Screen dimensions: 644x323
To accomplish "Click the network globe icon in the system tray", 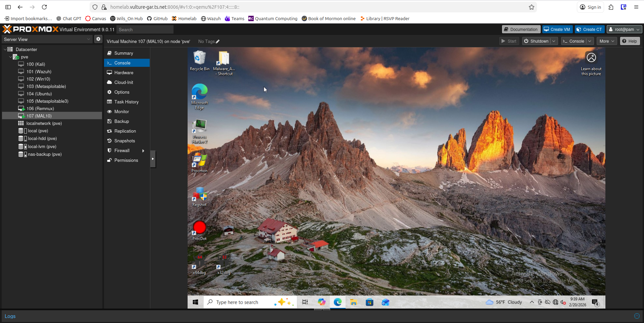I will (x=555, y=302).
